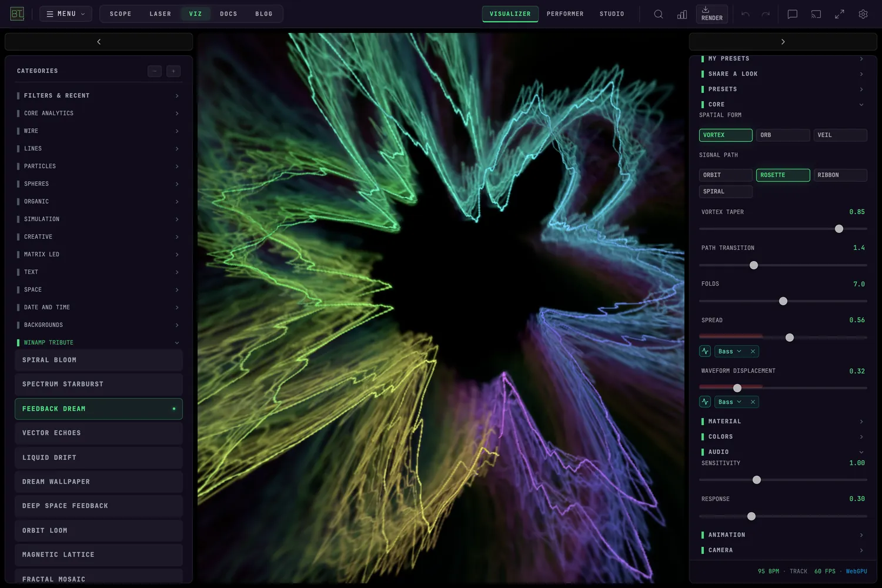Image resolution: width=882 pixels, height=588 pixels.
Task: Select the Veil spatial form
Action: (x=840, y=135)
